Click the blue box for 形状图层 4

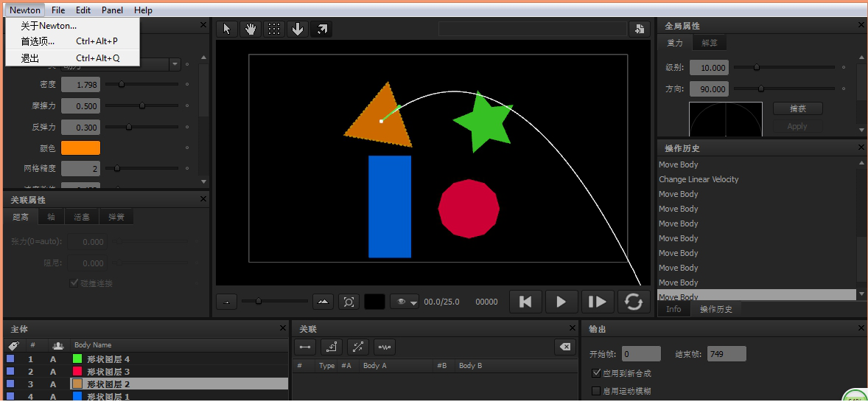[10, 359]
